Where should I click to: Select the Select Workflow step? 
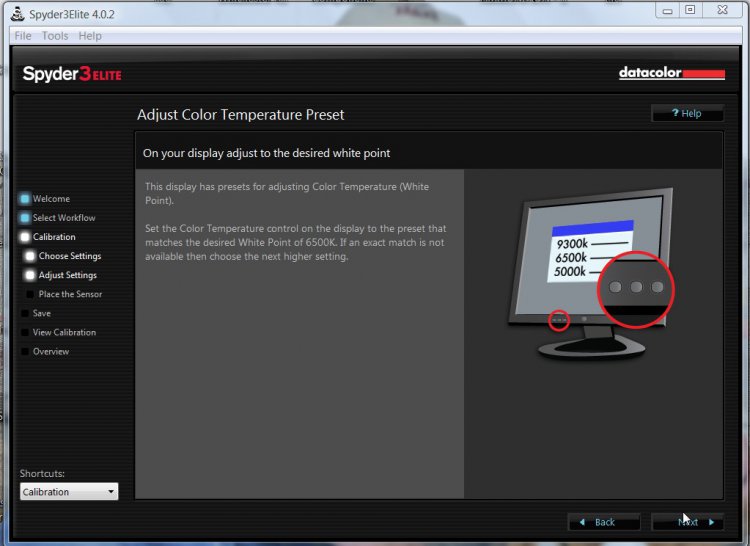pyautogui.click(x=64, y=218)
